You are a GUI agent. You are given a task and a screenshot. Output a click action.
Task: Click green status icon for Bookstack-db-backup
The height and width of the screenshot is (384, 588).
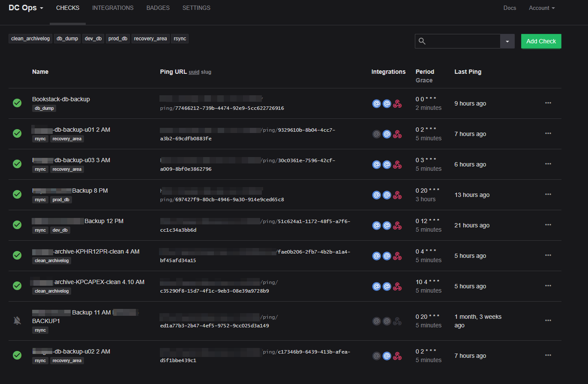[x=17, y=103]
